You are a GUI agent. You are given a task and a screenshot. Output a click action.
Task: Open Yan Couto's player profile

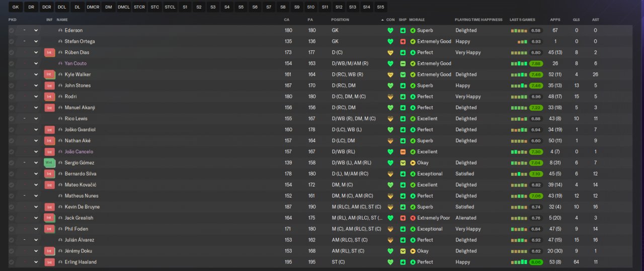(x=75, y=63)
